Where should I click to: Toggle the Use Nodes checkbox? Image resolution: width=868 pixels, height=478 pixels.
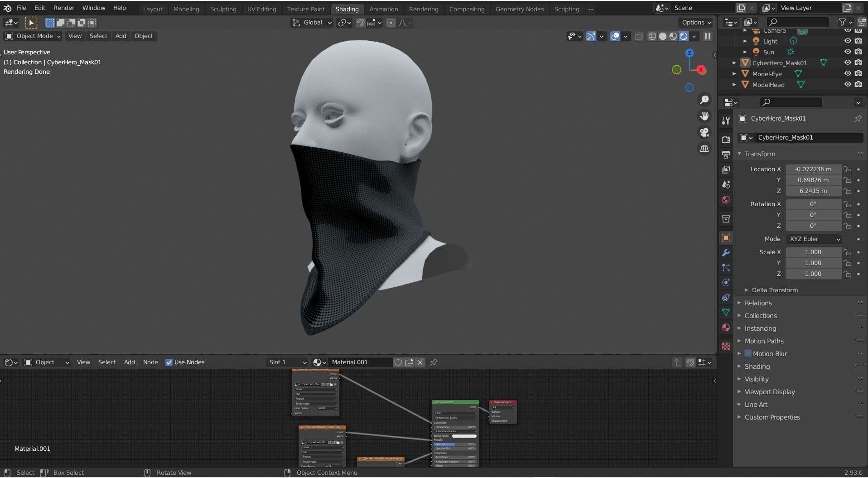[169, 362]
